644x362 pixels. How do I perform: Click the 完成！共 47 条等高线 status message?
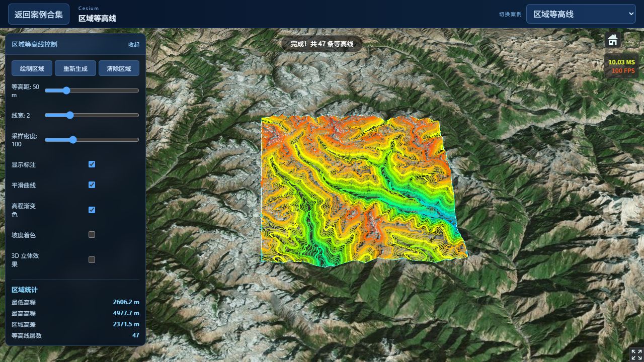(x=322, y=44)
